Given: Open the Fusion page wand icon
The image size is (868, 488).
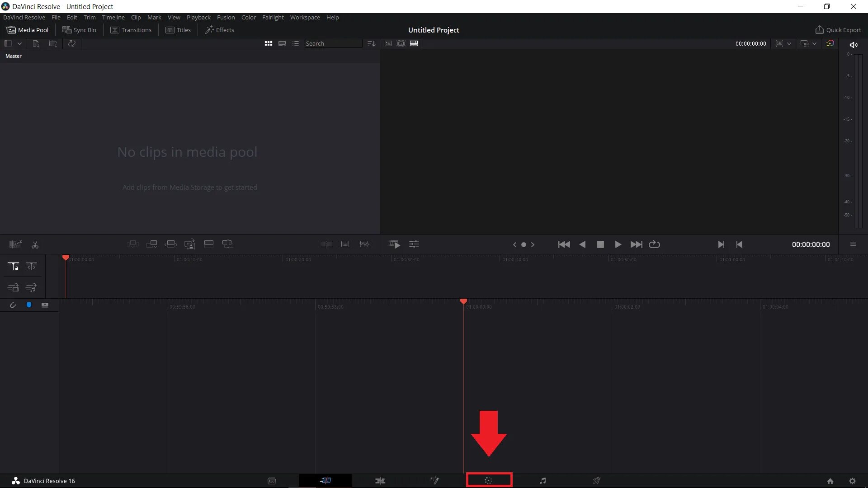Looking at the screenshot, I should pyautogui.click(x=434, y=481).
